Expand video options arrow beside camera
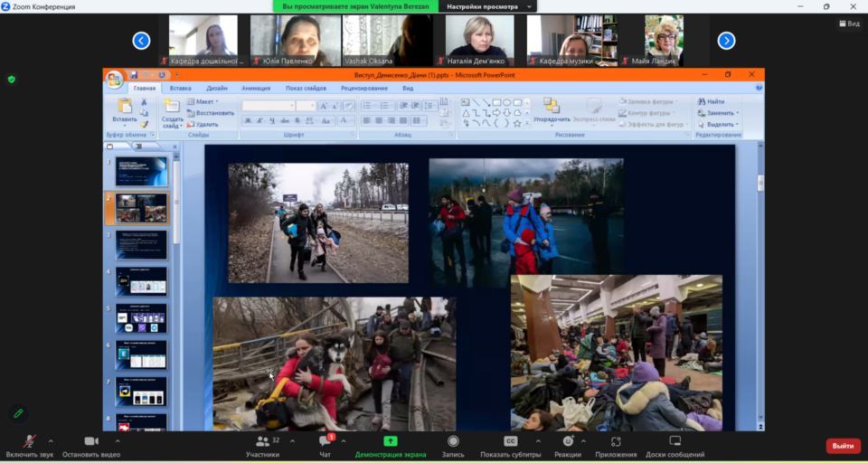 tap(118, 441)
